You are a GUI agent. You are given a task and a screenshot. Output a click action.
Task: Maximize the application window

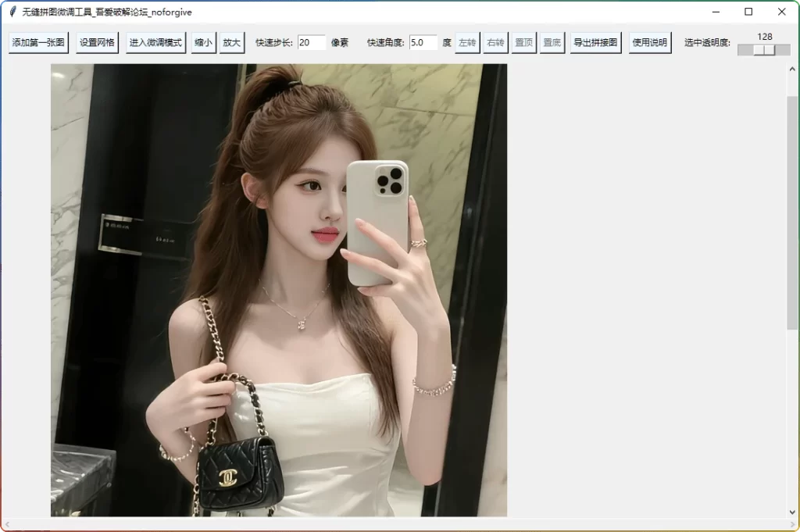pyautogui.click(x=748, y=12)
